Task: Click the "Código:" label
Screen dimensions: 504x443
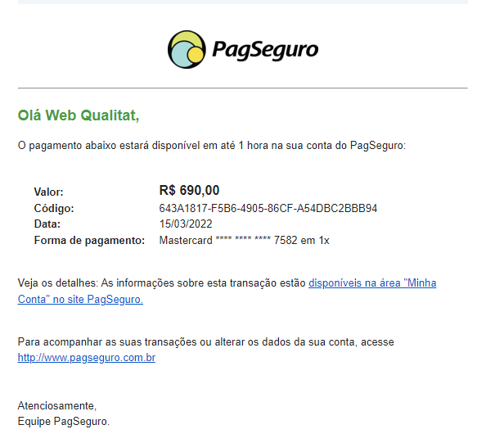Action: 54,209
